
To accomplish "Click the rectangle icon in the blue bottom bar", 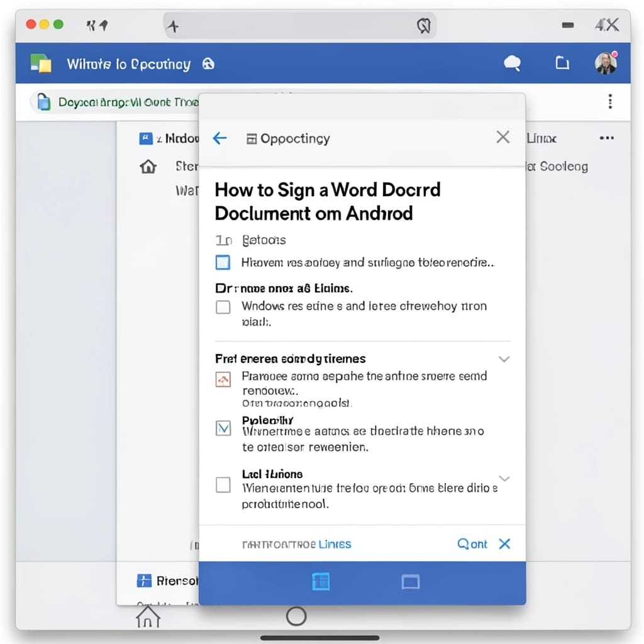I will [x=410, y=582].
